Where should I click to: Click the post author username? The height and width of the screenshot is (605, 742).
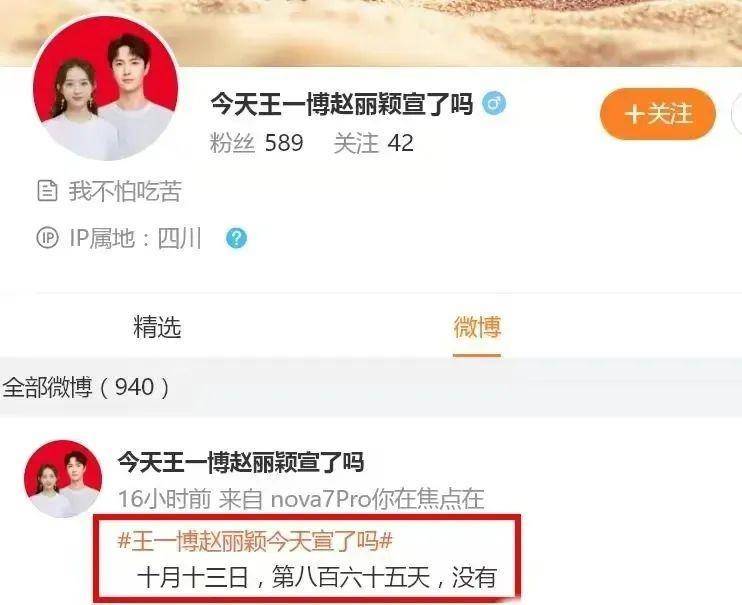pos(241,462)
